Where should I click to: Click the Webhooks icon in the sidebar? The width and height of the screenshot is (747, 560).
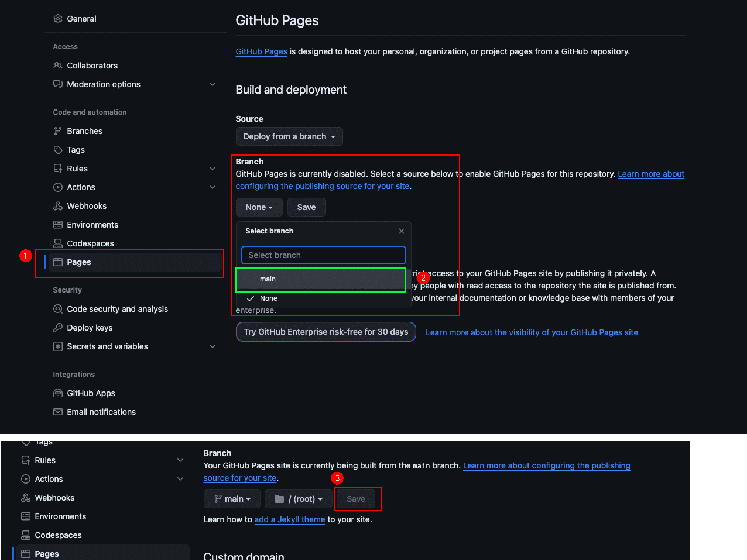[58, 206]
